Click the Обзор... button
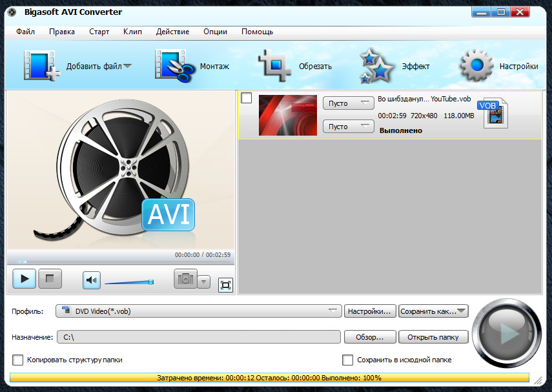This screenshot has height=392, width=552. pyautogui.click(x=370, y=337)
